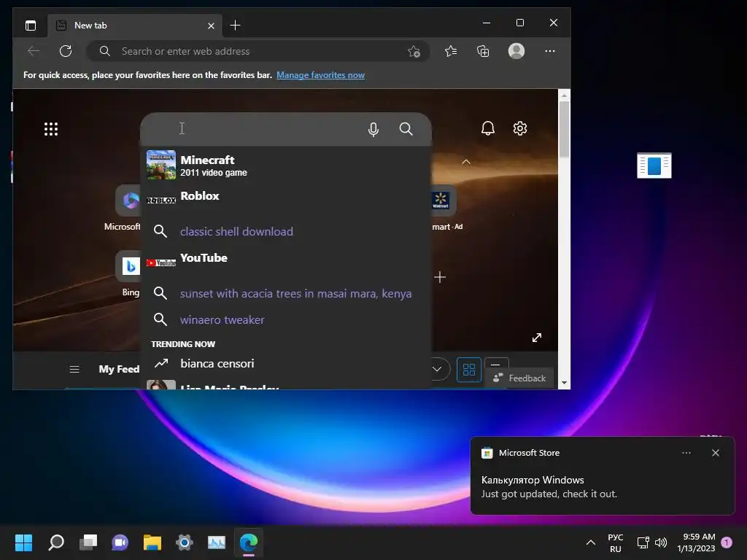The width and height of the screenshot is (747, 560).
Task: Open the volume tray icon
Action: pyautogui.click(x=661, y=542)
